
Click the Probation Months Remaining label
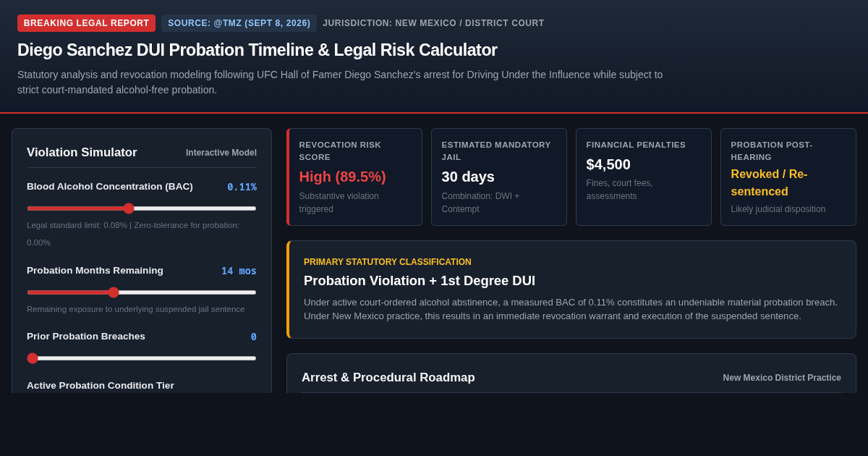(x=95, y=271)
